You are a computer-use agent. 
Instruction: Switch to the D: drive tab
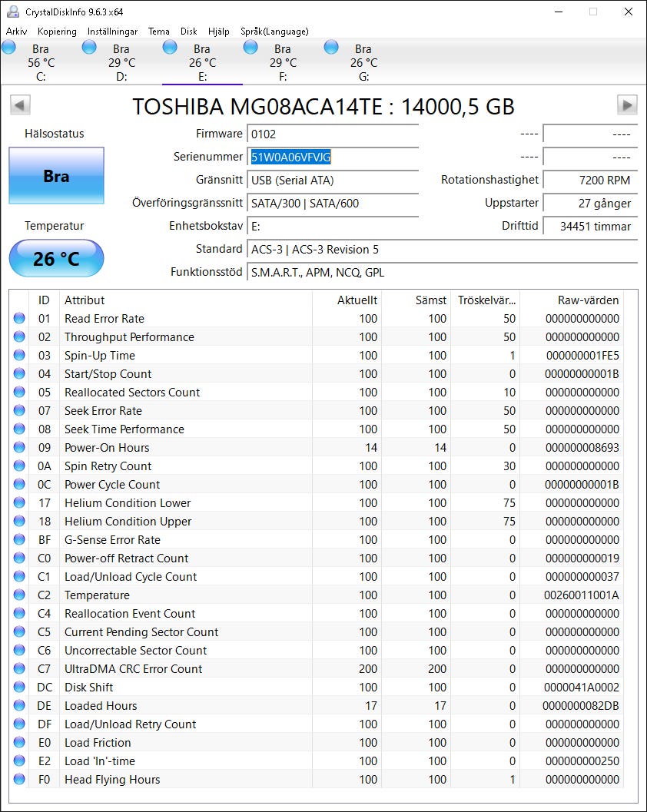pyautogui.click(x=121, y=62)
